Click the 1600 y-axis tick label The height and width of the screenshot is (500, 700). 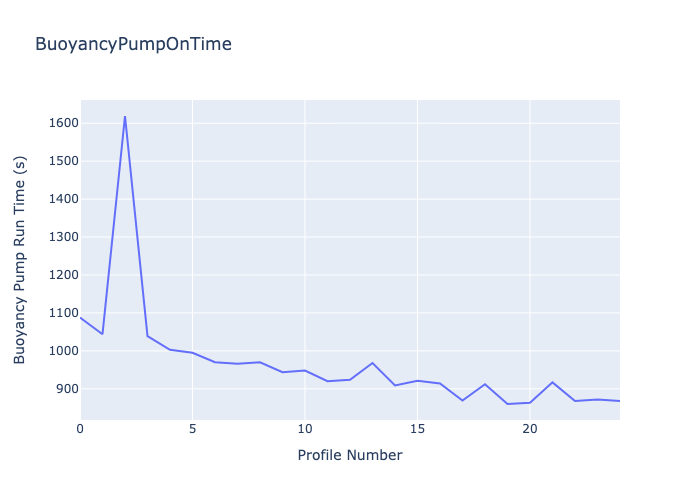point(63,123)
